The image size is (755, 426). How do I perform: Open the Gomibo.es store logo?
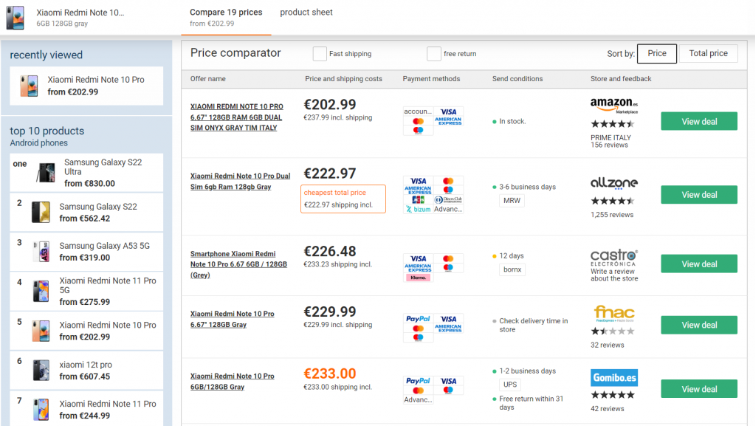pos(614,378)
